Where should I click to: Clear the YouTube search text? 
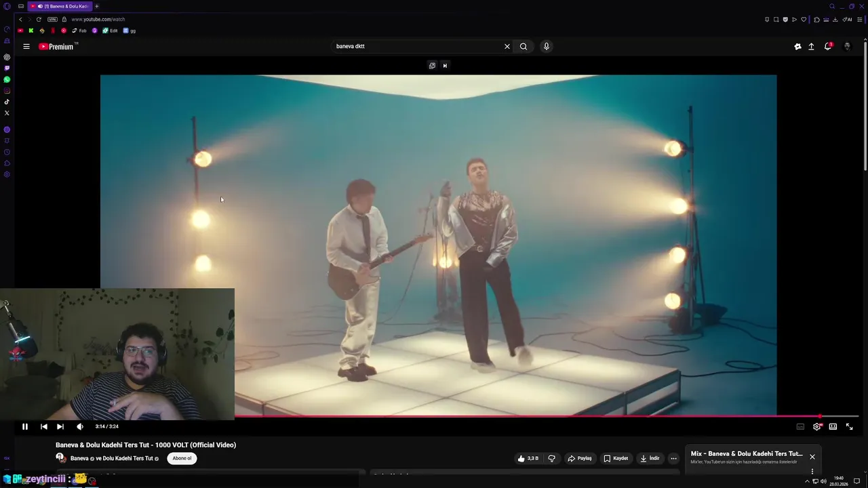coord(507,46)
